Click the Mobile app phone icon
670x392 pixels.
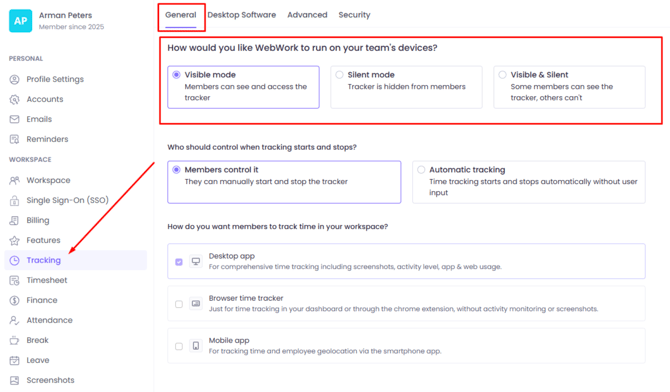(x=196, y=346)
